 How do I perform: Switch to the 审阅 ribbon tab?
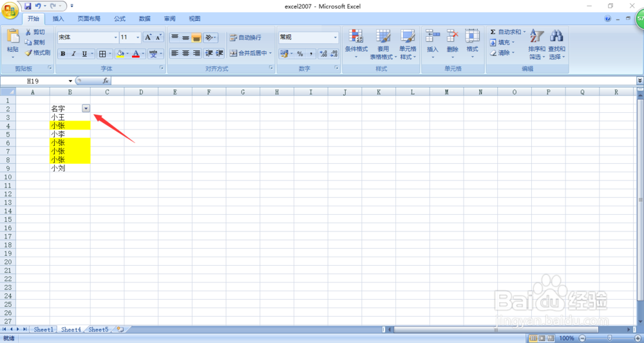click(x=169, y=19)
